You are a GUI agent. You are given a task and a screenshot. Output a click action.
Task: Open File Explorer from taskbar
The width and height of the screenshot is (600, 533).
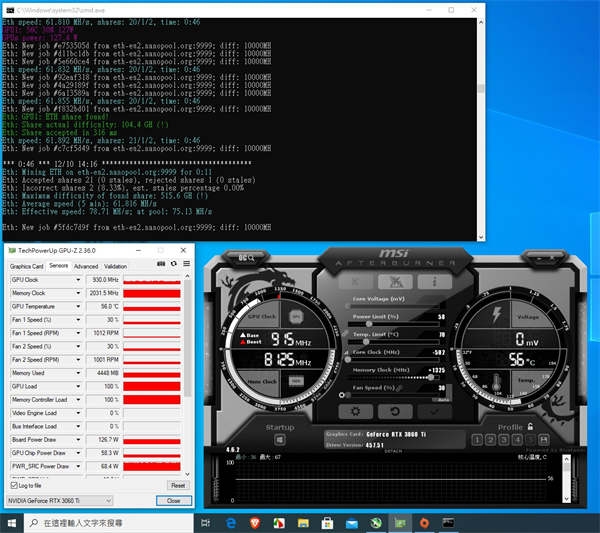303,523
